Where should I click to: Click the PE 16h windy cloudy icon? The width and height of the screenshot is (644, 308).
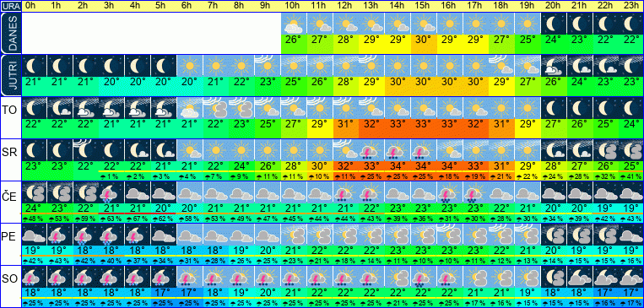(450, 235)
